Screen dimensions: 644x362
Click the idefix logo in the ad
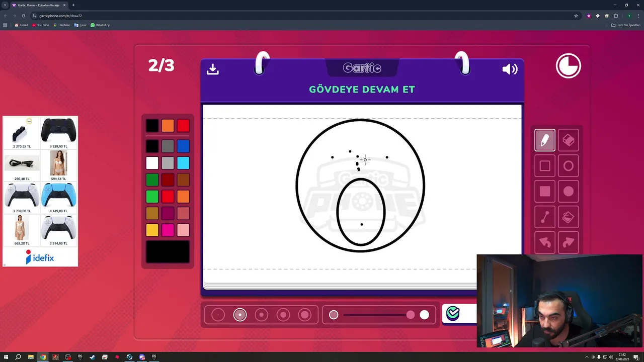click(x=40, y=257)
